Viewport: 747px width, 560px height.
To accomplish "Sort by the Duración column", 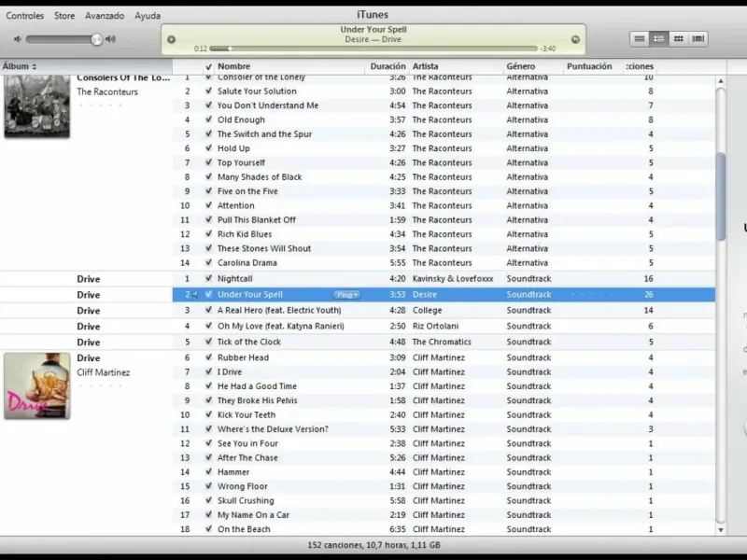I will click(388, 66).
